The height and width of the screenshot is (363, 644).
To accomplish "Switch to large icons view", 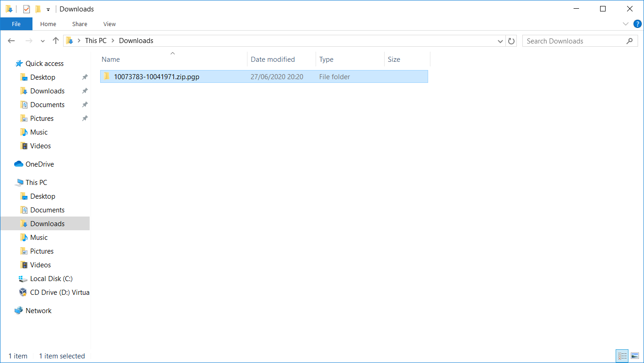I will click(634, 356).
